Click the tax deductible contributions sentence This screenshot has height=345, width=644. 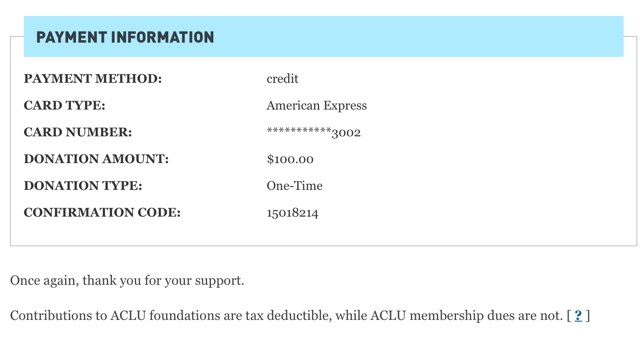tap(287, 315)
